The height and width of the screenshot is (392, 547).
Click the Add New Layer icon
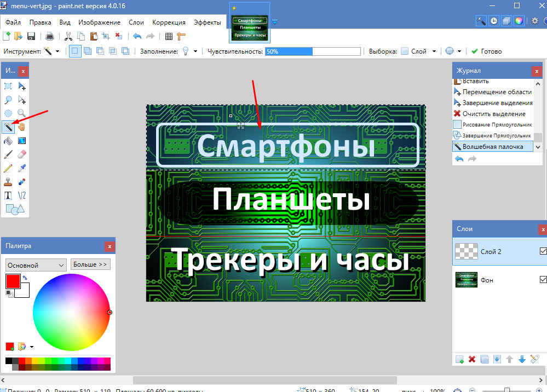[460, 360]
